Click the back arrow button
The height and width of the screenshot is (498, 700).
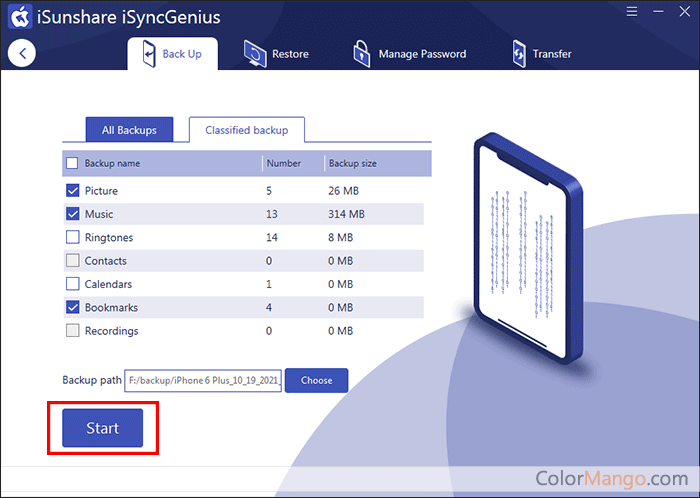coord(22,53)
